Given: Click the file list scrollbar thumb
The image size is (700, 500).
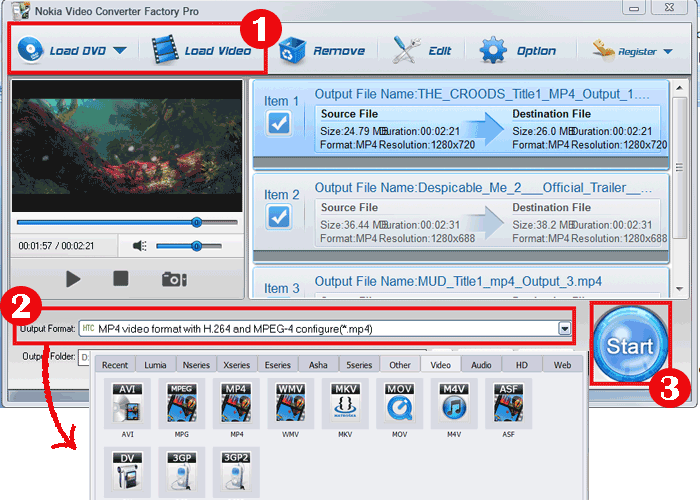Looking at the screenshot, I should coord(679,167).
